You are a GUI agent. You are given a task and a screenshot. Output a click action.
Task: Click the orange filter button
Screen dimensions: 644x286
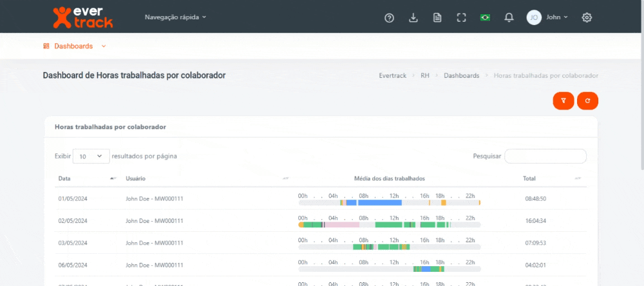(563, 100)
